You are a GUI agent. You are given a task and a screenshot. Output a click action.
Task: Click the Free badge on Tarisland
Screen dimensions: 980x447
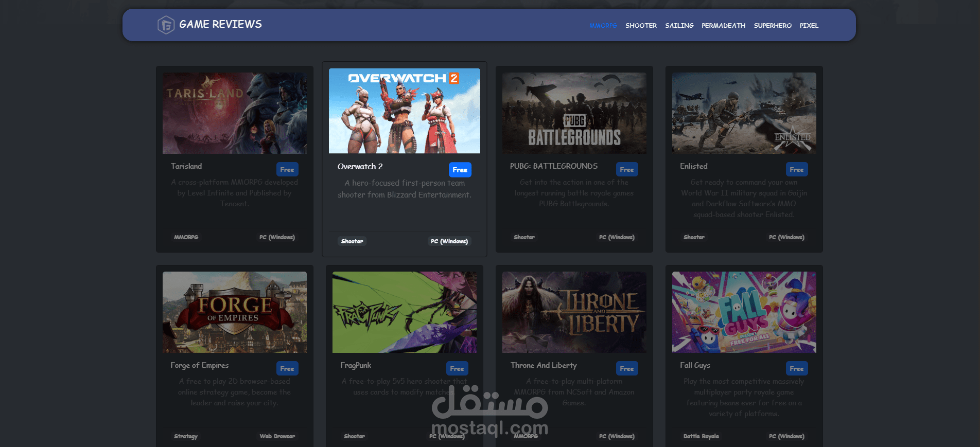click(287, 169)
